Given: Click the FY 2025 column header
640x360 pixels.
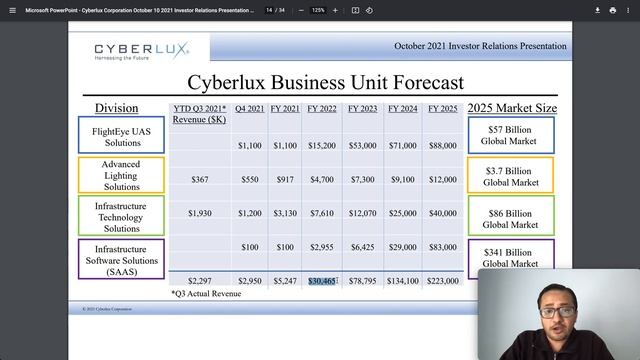Looking at the screenshot, I should 442,109.
